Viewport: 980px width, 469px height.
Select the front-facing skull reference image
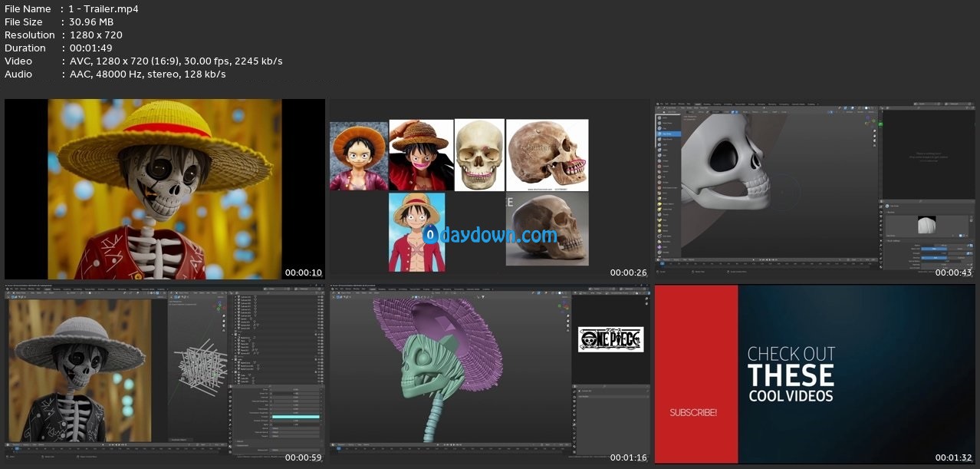(479, 154)
